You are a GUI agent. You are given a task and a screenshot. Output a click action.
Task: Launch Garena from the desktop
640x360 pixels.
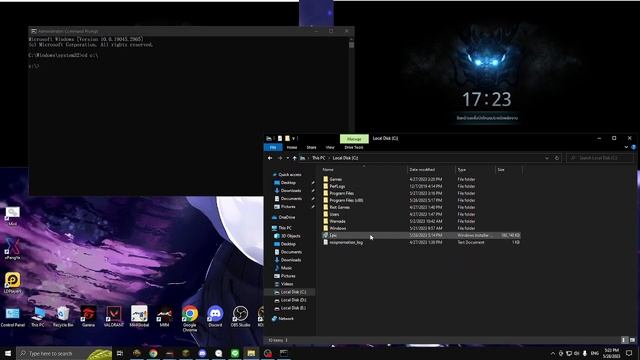(89, 317)
